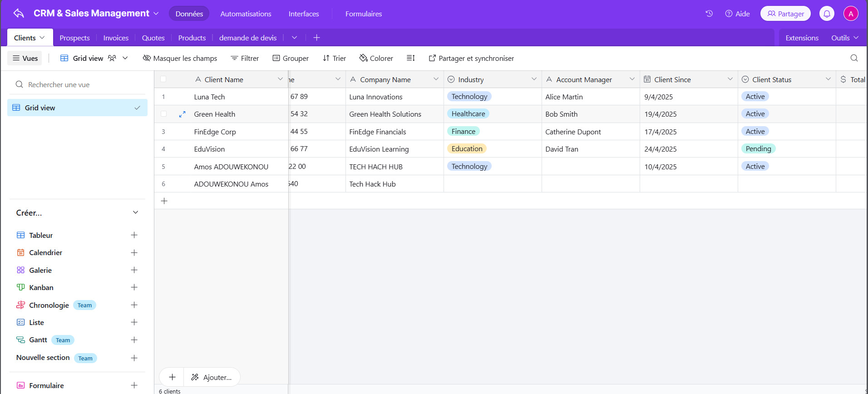Open the base history icon
Viewport: 868px width, 394px height.
pos(709,14)
